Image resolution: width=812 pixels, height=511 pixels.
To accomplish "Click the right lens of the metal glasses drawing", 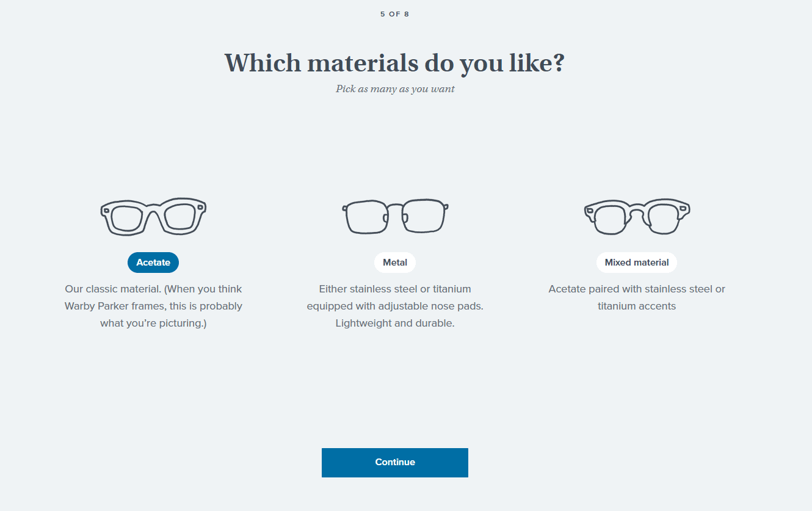I will tap(424, 217).
